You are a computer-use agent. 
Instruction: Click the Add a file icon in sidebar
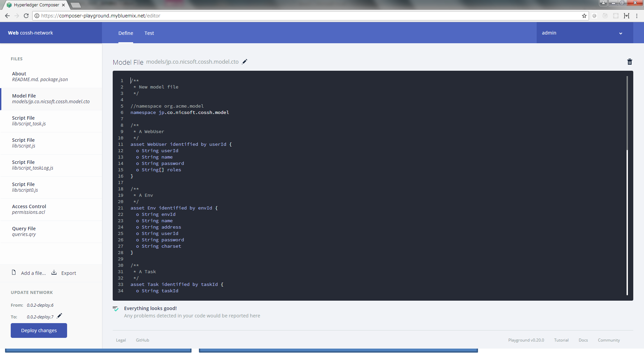(x=14, y=273)
